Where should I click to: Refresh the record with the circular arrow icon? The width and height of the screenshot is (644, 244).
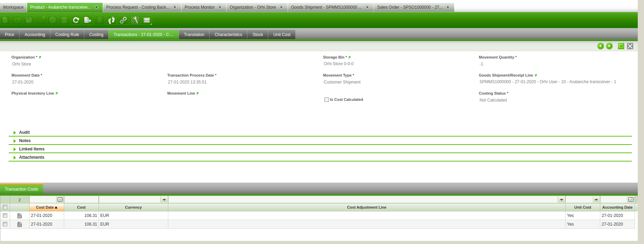pyautogui.click(x=76, y=20)
